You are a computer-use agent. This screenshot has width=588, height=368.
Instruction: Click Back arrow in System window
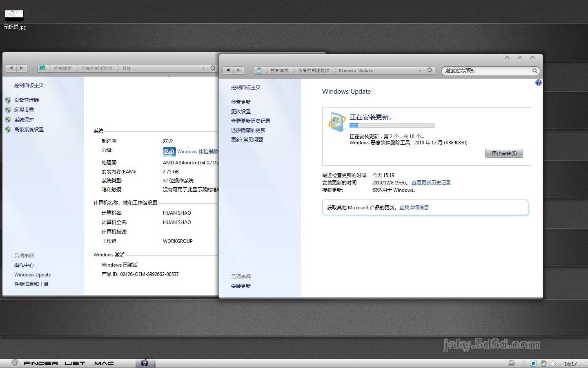11,68
